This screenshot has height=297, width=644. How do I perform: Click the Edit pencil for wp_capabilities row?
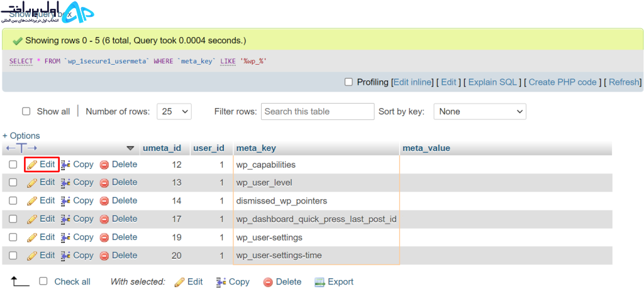(32, 165)
